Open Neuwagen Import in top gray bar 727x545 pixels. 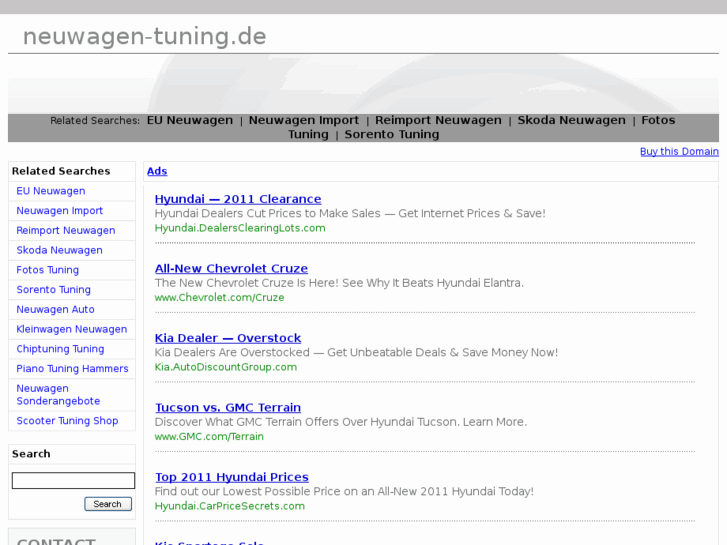click(x=304, y=120)
